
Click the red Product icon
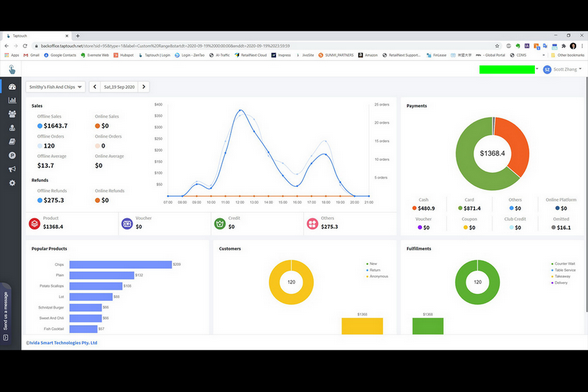[x=34, y=224]
